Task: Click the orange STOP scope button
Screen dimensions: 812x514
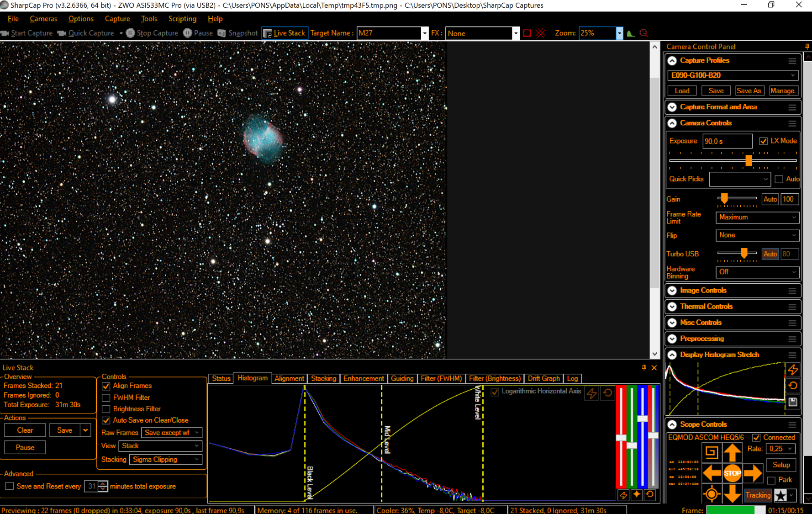Action: tap(732, 473)
